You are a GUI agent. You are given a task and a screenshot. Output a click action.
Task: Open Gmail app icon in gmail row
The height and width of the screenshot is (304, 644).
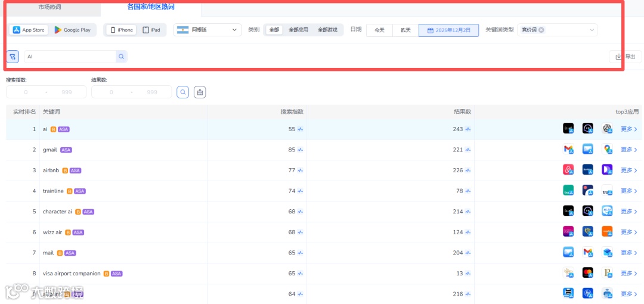(568, 149)
